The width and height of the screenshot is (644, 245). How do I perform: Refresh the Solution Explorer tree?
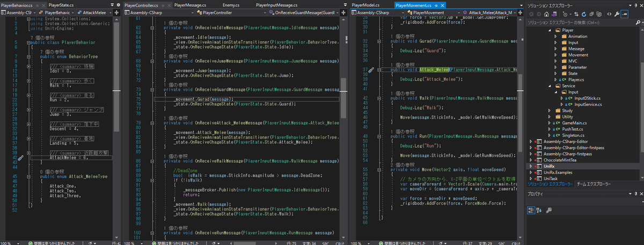click(x=584, y=14)
